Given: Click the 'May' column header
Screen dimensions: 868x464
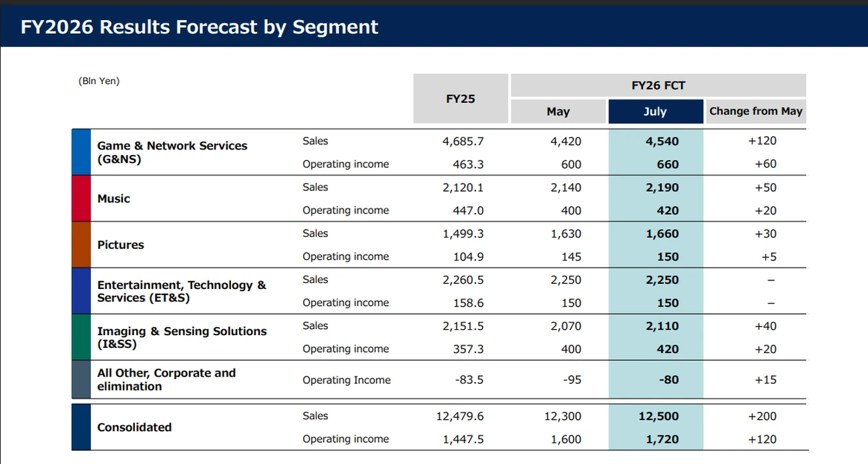Looking at the screenshot, I should [558, 111].
